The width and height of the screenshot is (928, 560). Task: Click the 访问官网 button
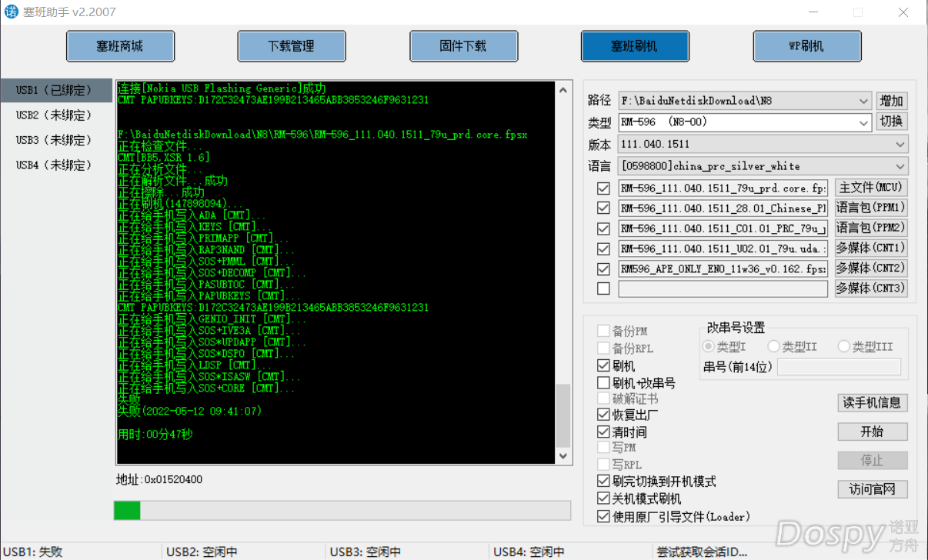(x=873, y=489)
